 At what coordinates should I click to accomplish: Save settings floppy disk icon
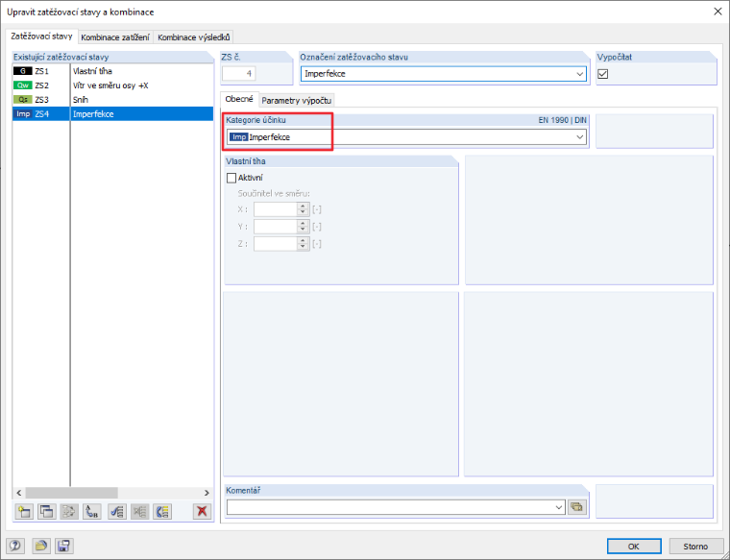point(63,546)
